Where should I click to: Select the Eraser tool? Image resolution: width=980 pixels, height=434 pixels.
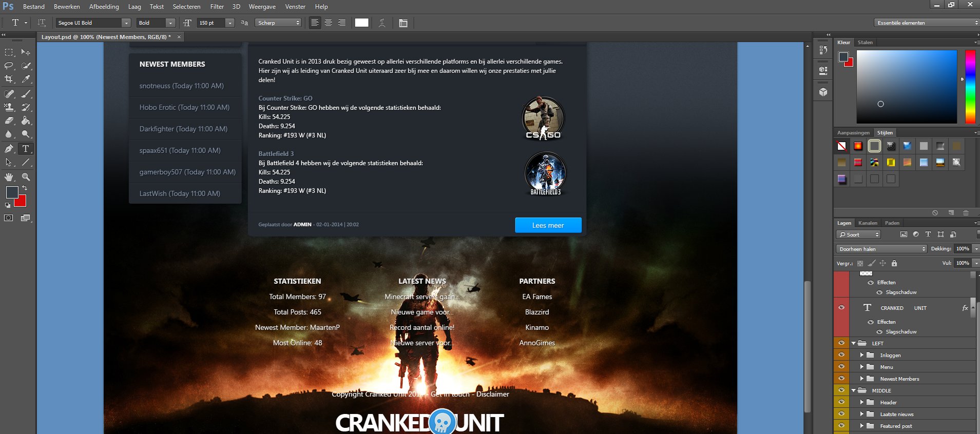pos(9,121)
